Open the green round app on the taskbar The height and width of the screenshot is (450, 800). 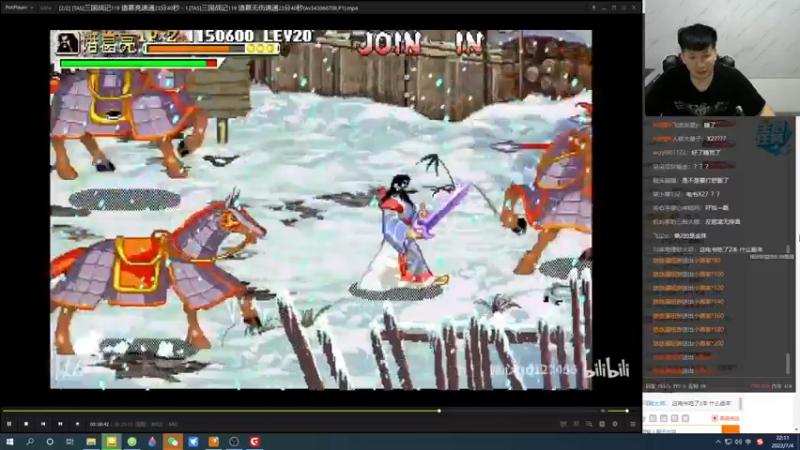tap(132, 442)
